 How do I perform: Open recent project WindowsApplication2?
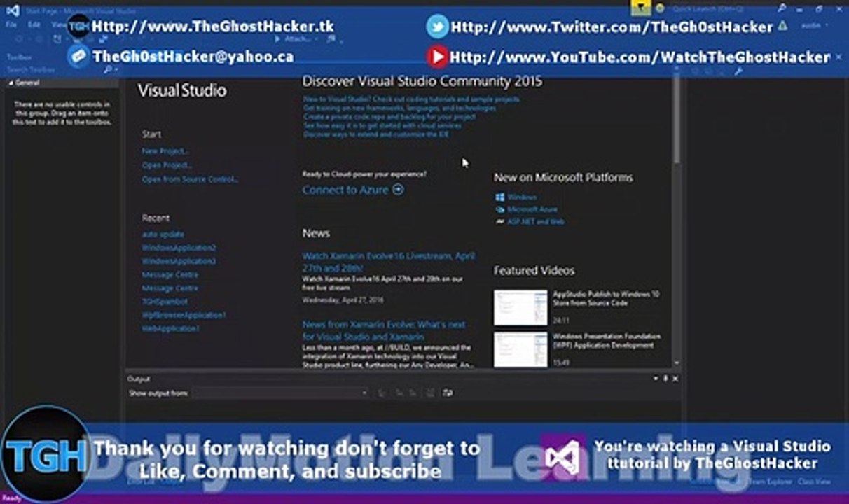179,248
